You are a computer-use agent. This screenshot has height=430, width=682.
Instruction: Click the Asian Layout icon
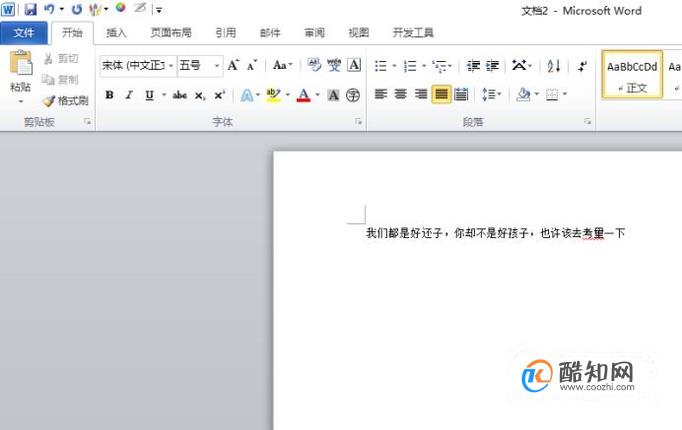(x=519, y=66)
